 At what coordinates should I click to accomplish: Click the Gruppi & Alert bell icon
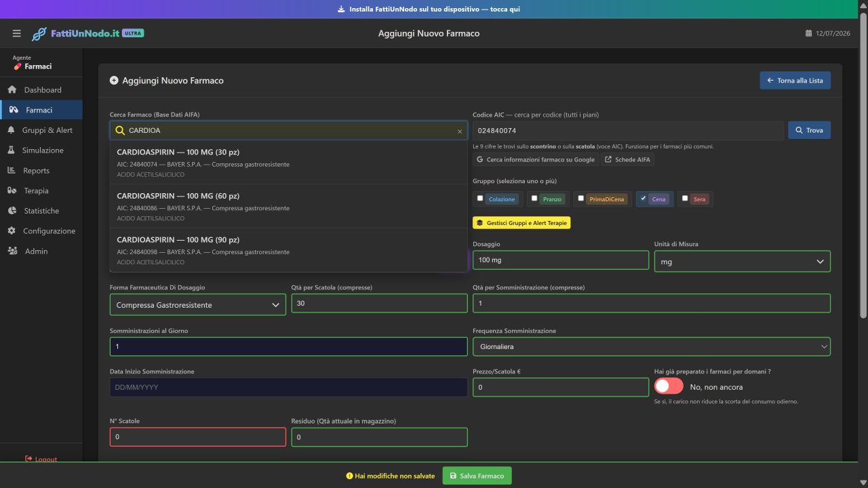click(12, 130)
